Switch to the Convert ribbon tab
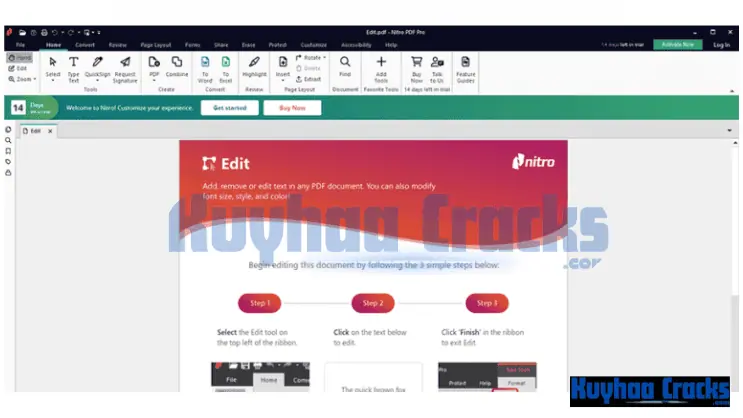 85,44
